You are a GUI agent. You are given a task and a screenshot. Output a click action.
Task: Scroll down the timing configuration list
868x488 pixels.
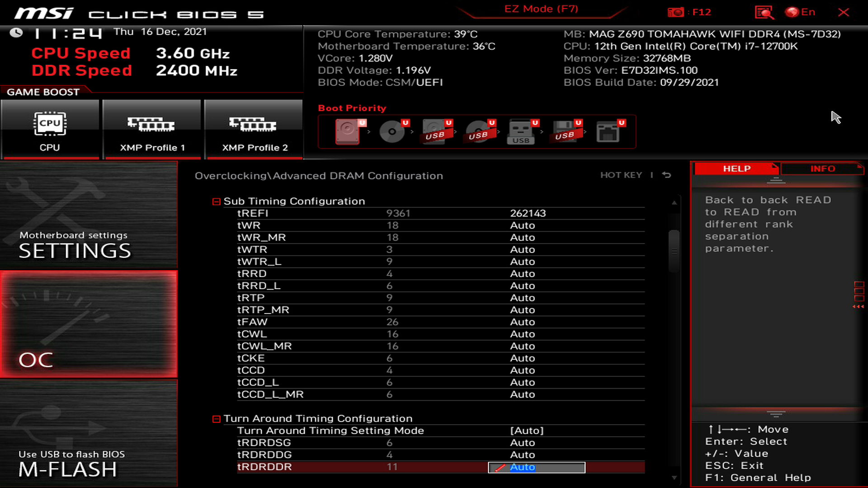pyautogui.click(x=674, y=477)
